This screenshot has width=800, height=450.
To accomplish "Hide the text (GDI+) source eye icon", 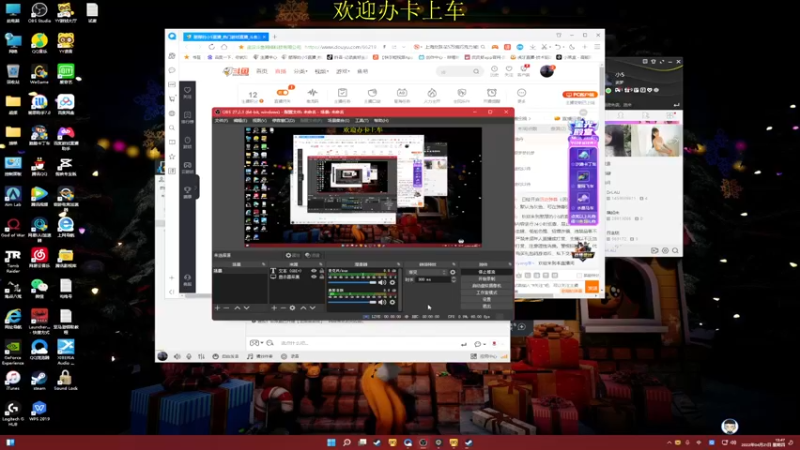I will (314, 271).
